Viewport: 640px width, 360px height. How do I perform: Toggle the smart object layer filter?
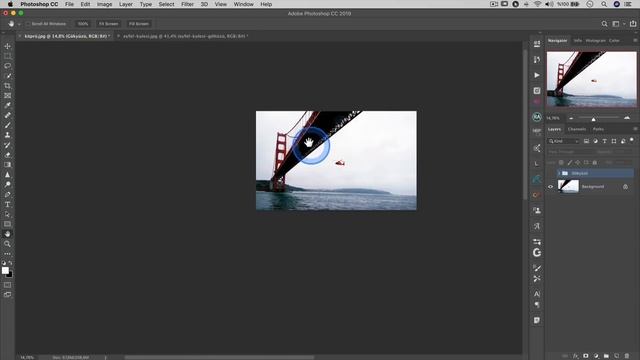click(623, 141)
